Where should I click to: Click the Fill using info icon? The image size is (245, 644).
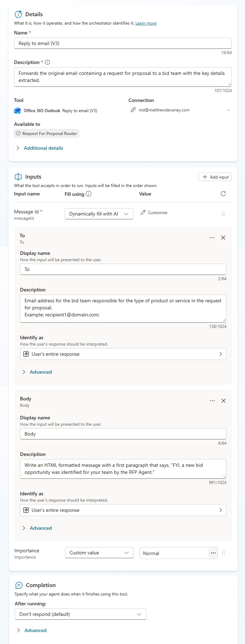89,194
